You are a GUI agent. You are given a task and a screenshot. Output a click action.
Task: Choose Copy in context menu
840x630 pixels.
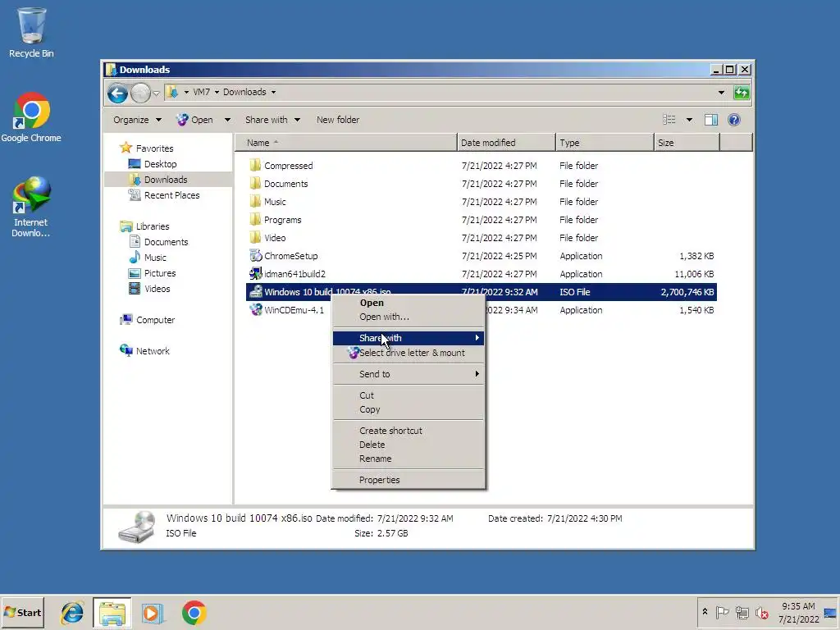click(x=409, y=409)
